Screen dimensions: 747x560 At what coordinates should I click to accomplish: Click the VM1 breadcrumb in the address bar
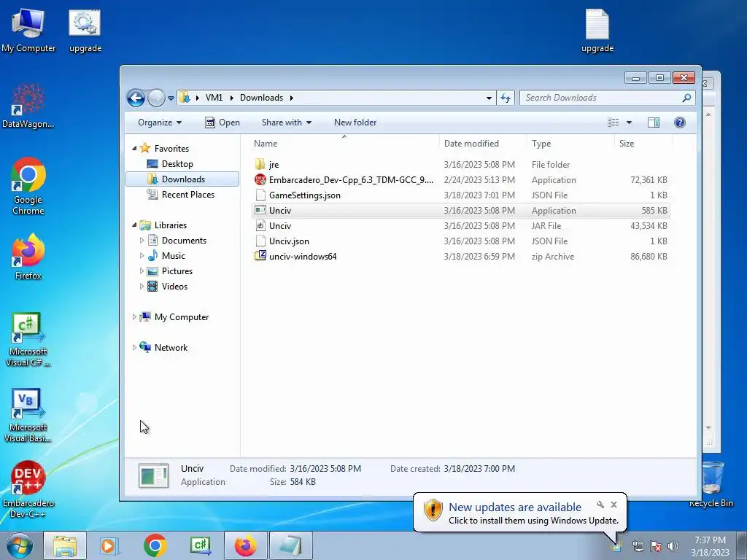214,98
